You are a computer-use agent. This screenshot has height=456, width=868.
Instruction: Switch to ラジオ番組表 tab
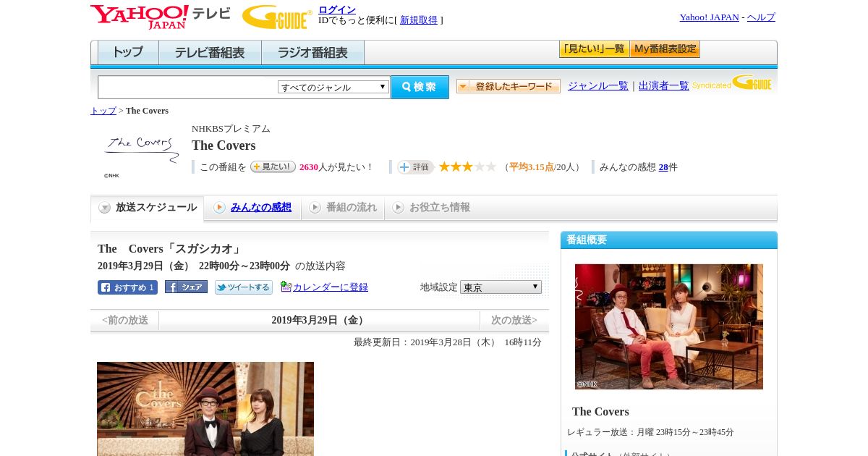[312, 53]
